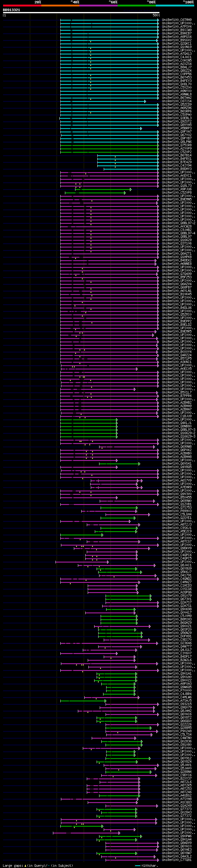Select the UniRef100_C4IY94 label

click(177, 166)
